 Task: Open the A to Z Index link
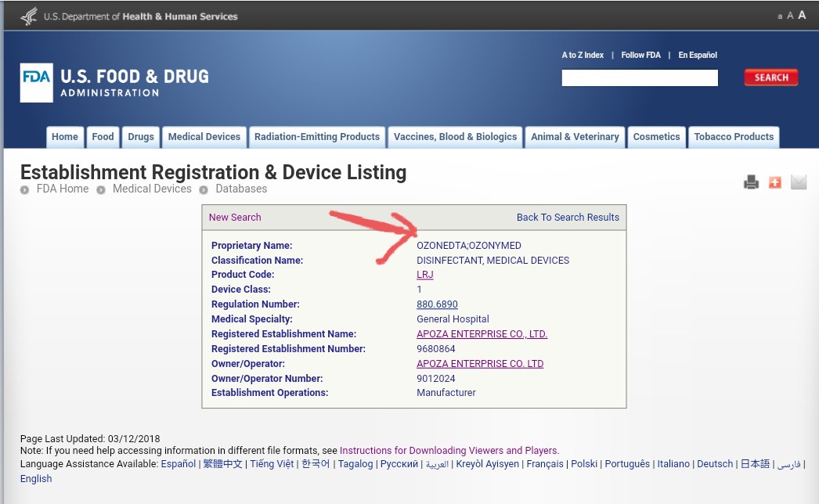pyautogui.click(x=583, y=55)
